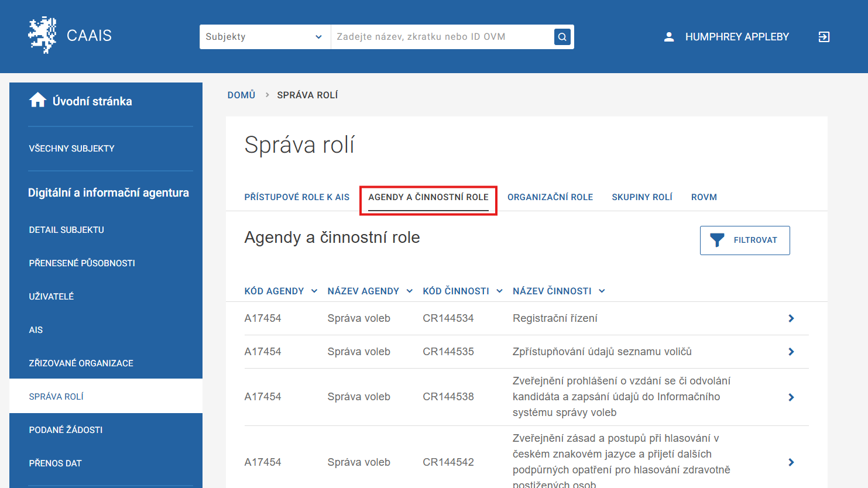Sort by Název agendy column
The width and height of the screenshot is (868, 488).
(x=369, y=291)
